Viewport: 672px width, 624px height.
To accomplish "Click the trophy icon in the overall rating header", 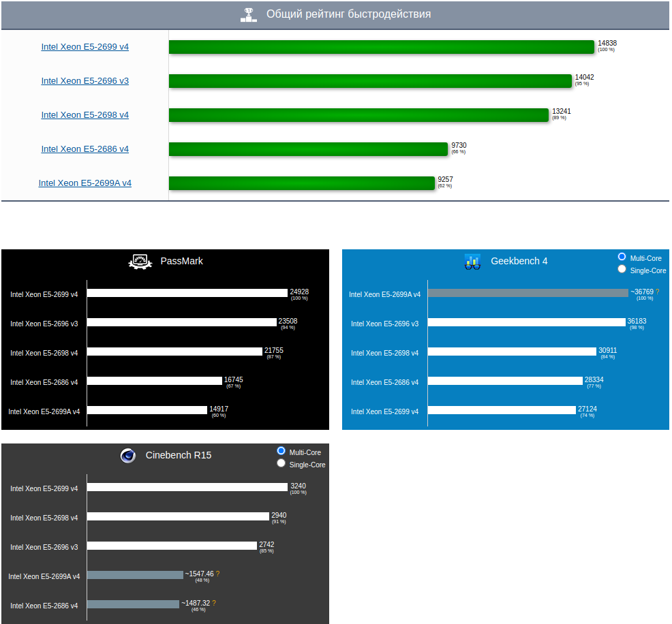I will coord(249,14).
